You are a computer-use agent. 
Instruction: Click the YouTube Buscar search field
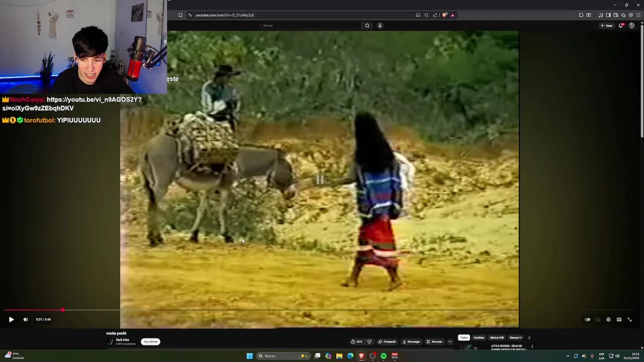[311, 26]
